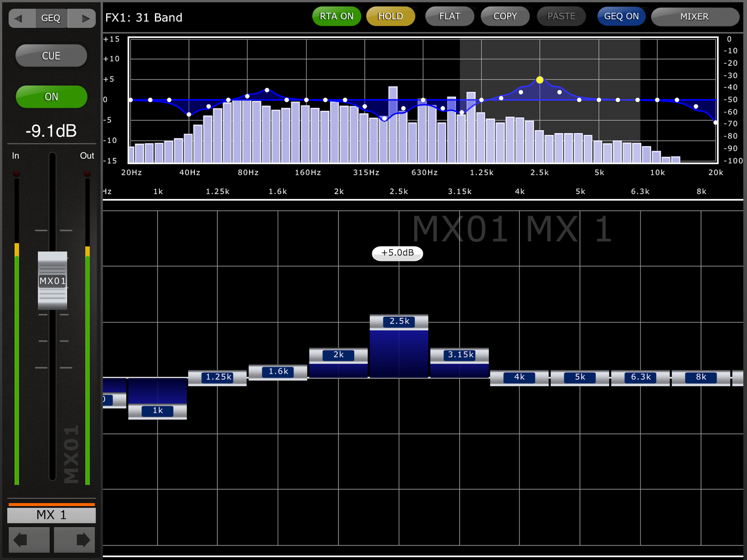Screen dimensions: 747x560
Task: Reset EQ with the FLAT button
Action: click(450, 17)
